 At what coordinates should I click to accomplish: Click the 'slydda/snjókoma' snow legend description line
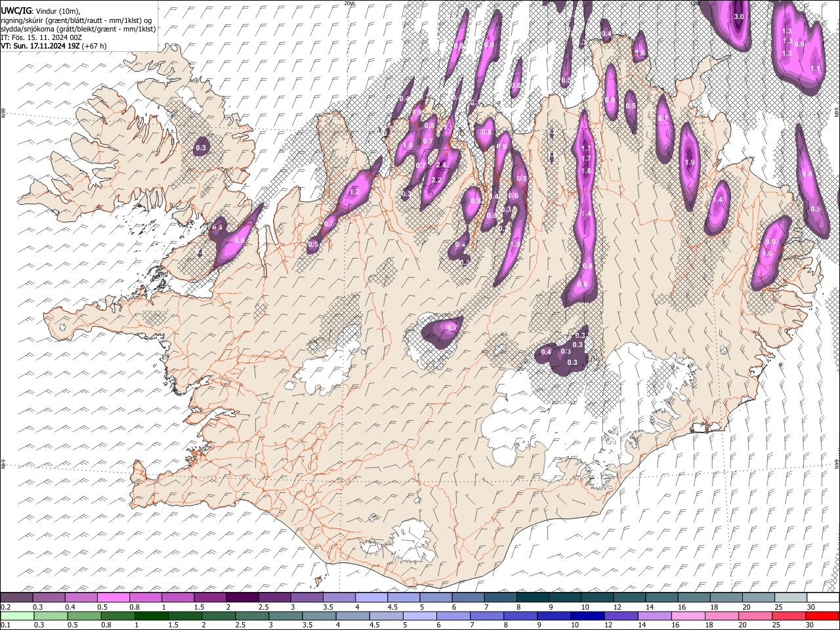tap(78, 29)
